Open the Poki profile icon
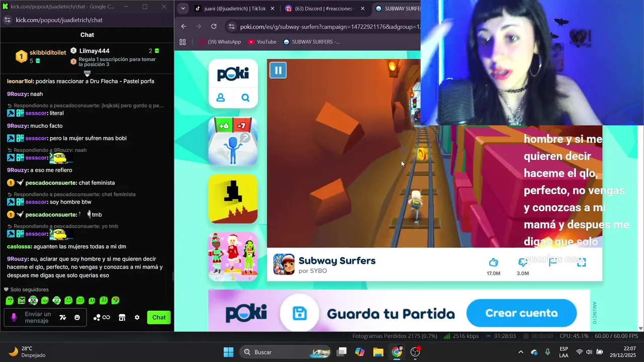 [x=220, y=98]
